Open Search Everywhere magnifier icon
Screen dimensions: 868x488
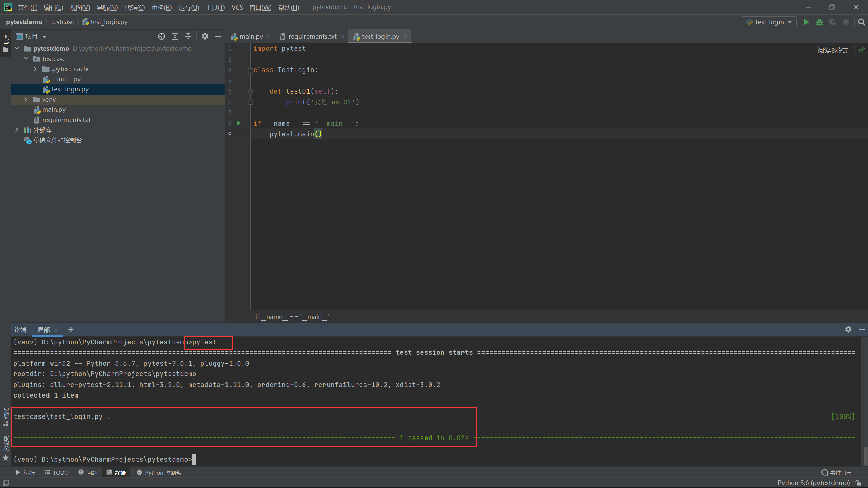click(861, 22)
